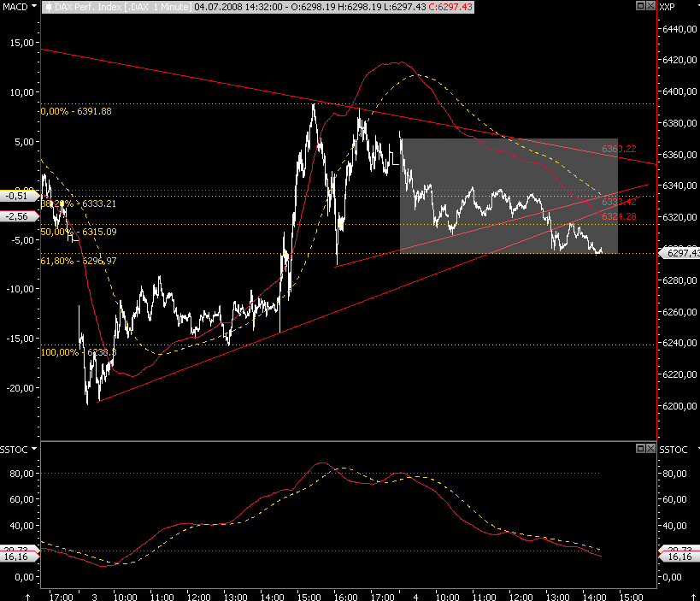
Task: Maximize the SSTOC indicator panel
Action: point(640,448)
